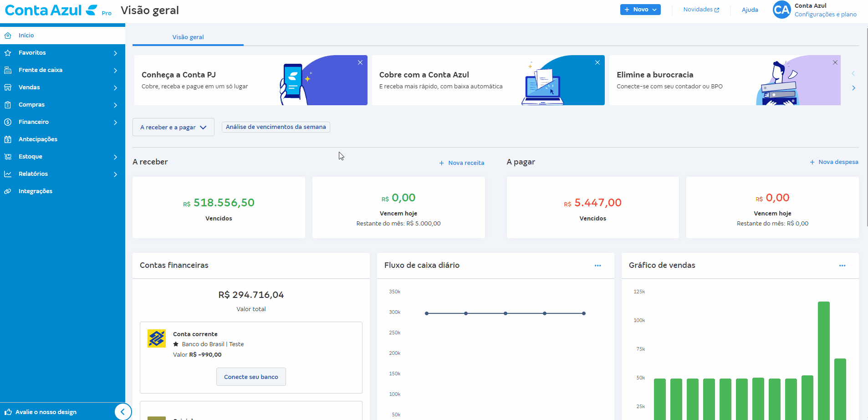Open A receber Vencem hoje card

click(398, 208)
